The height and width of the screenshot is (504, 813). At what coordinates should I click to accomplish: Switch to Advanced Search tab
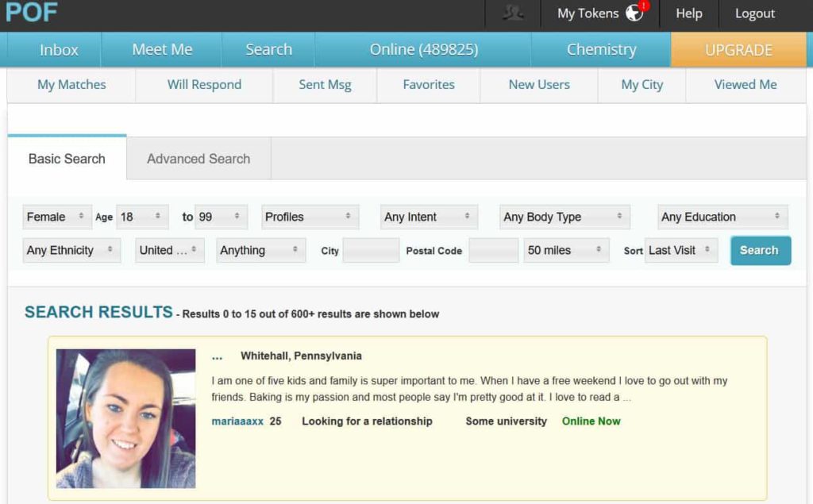(198, 159)
